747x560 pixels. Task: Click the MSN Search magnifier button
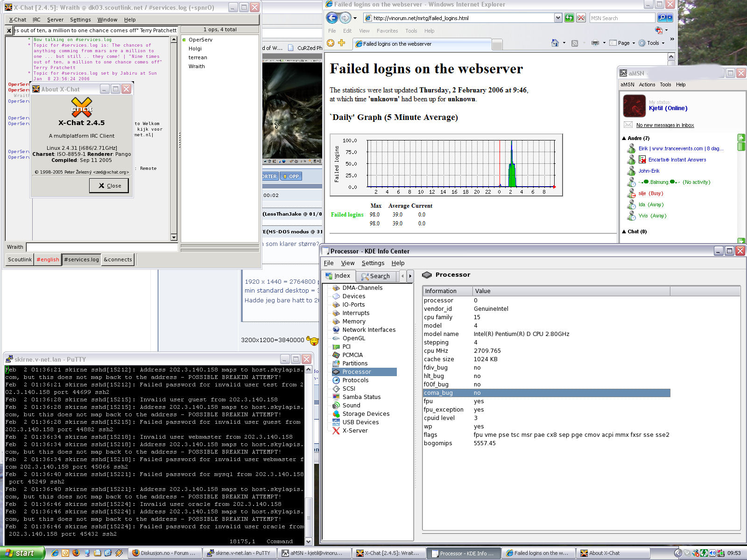[x=662, y=18]
